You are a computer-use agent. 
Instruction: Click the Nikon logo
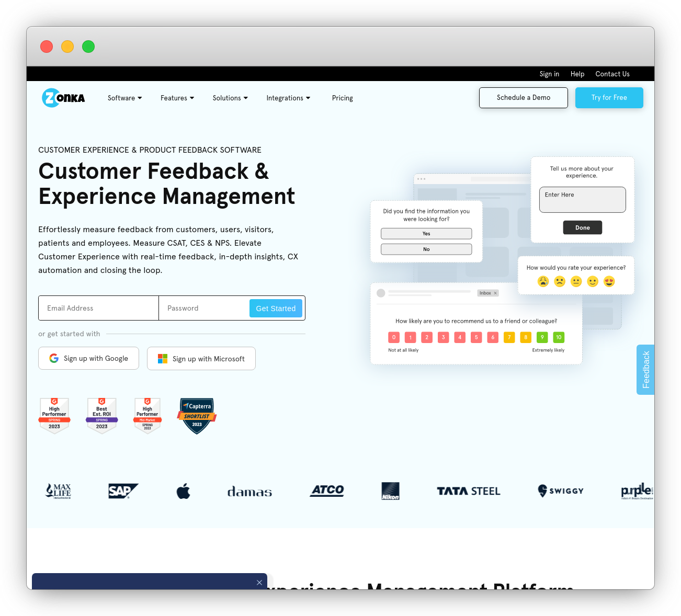(391, 491)
